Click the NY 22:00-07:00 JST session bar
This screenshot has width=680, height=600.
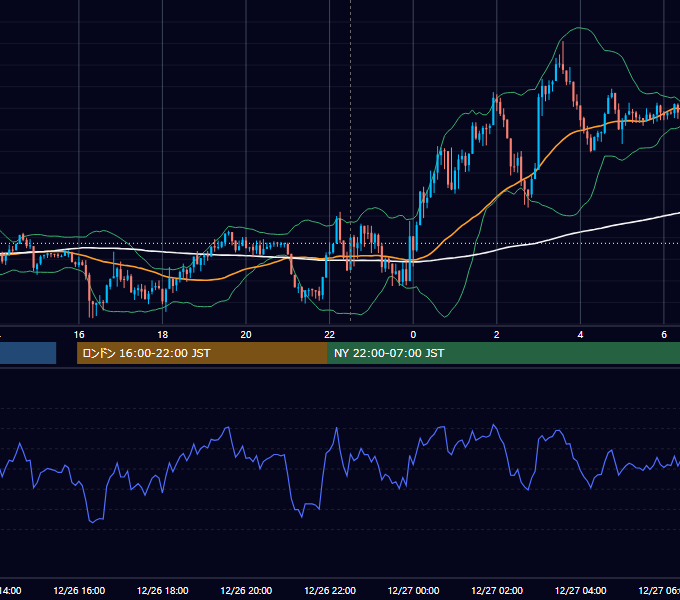click(503, 353)
